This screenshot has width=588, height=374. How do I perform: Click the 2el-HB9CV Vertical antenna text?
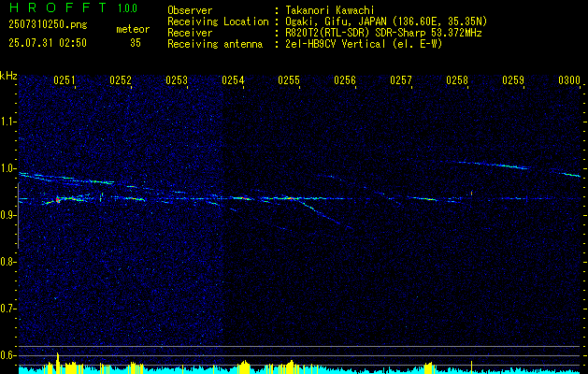click(364, 44)
